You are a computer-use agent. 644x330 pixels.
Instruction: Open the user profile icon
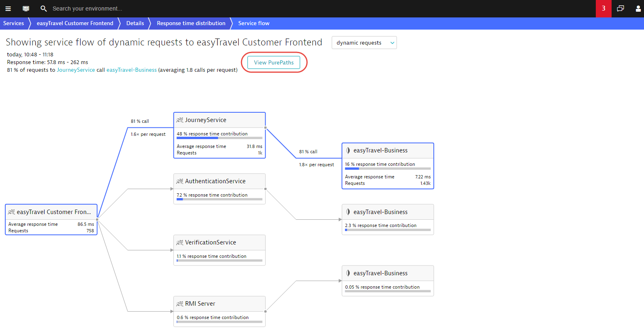[638, 9]
